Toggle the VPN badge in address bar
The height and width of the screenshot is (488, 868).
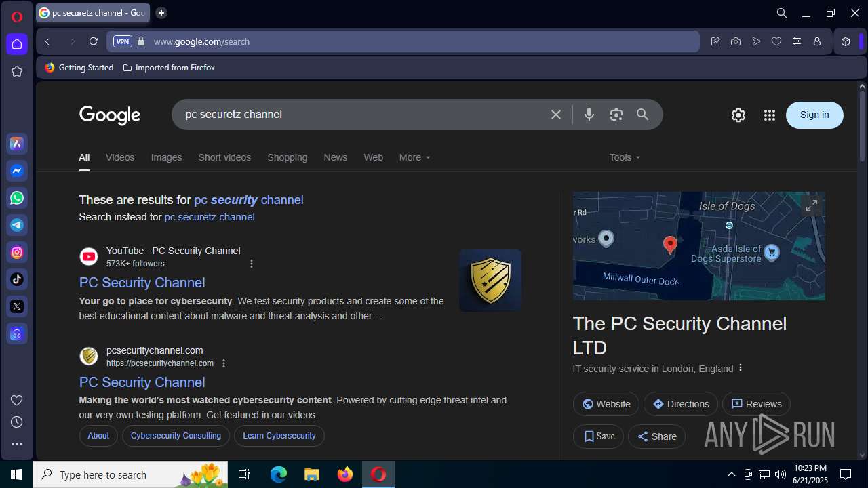(x=122, y=41)
